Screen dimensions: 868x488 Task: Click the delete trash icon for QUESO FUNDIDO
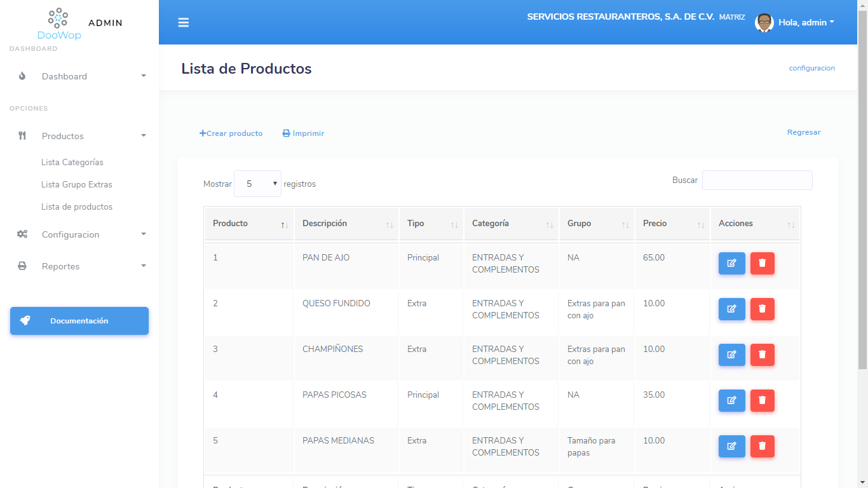coord(762,309)
